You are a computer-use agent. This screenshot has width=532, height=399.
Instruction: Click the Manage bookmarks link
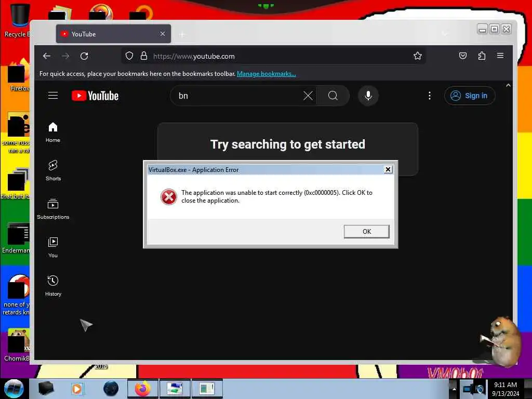(267, 74)
